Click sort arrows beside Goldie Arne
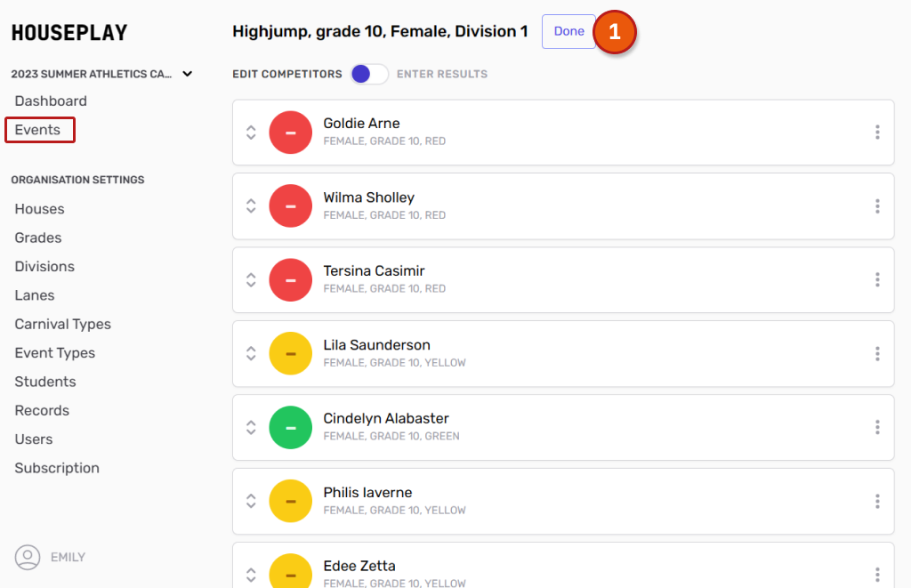This screenshot has width=911, height=588. [x=251, y=133]
